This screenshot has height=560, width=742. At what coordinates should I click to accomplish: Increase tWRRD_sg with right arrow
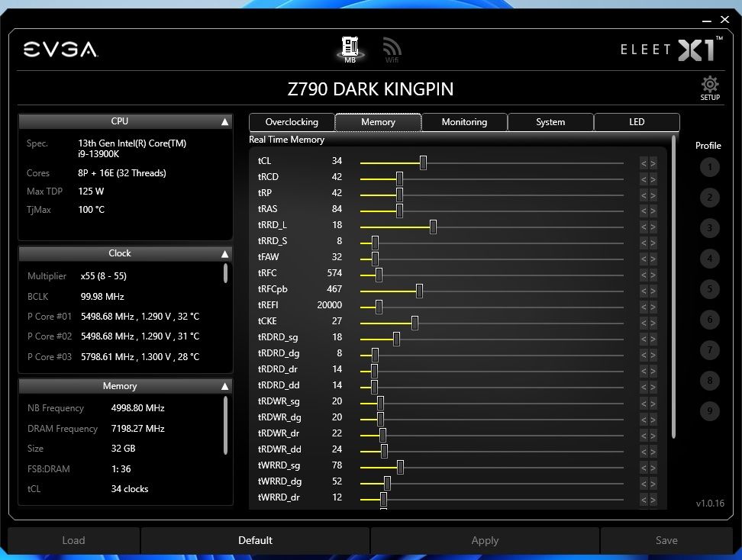653,468
